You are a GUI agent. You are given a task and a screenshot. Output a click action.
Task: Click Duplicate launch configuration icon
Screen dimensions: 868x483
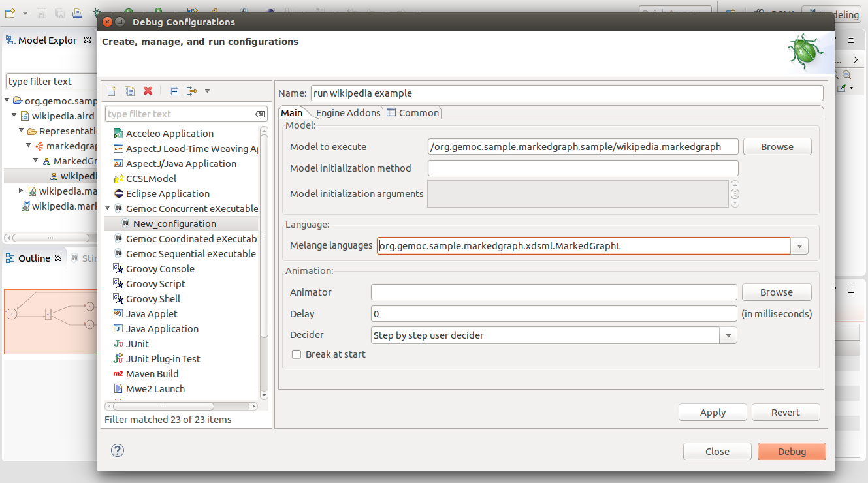[x=129, y=91]
